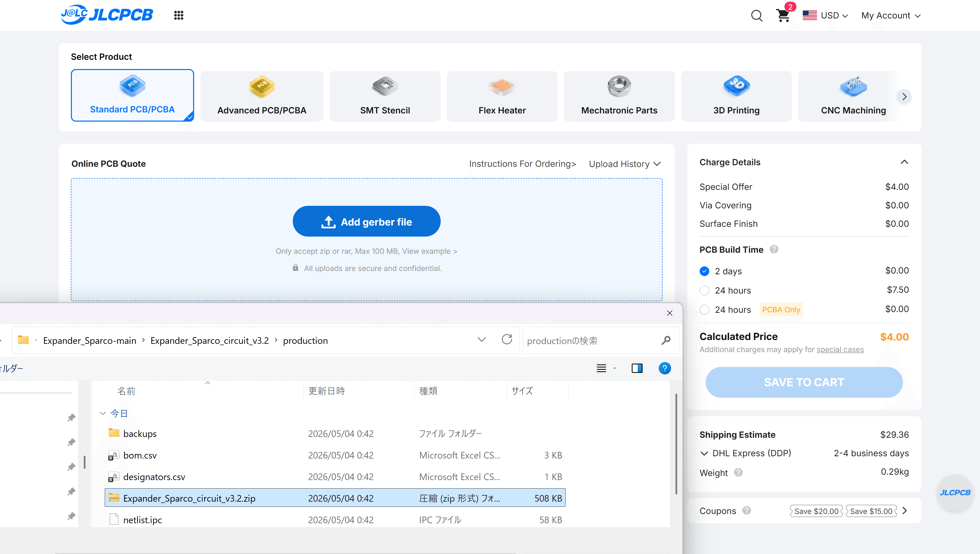Open the USD currency dropdown
Viewport: 980px width, 554px height.
point(825,16)
